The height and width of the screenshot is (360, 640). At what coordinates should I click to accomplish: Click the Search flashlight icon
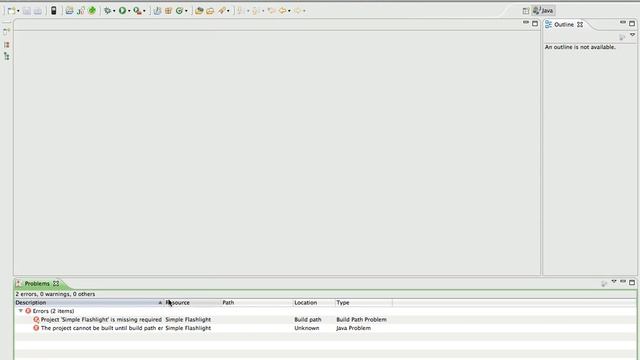click(222, 11)
